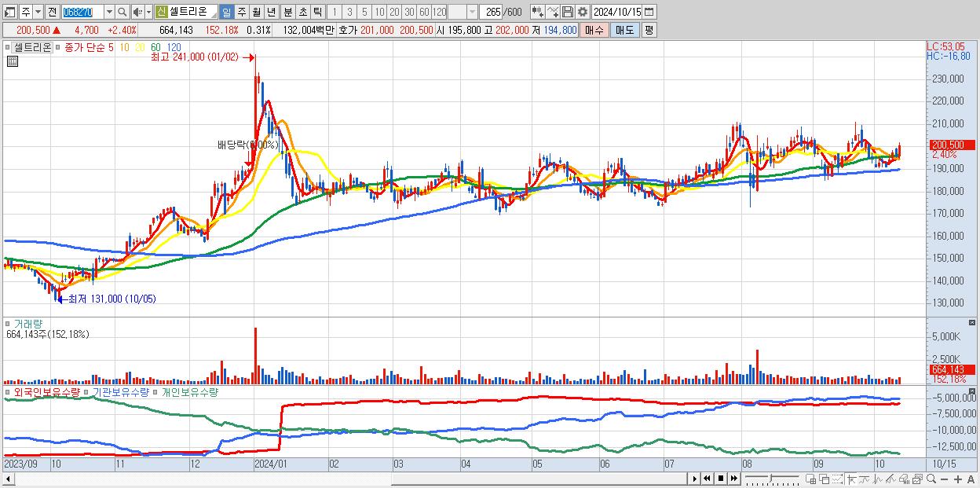980x488 pixels.
Task: Select the 1 interval tab
Action: [x=334, y=12]
